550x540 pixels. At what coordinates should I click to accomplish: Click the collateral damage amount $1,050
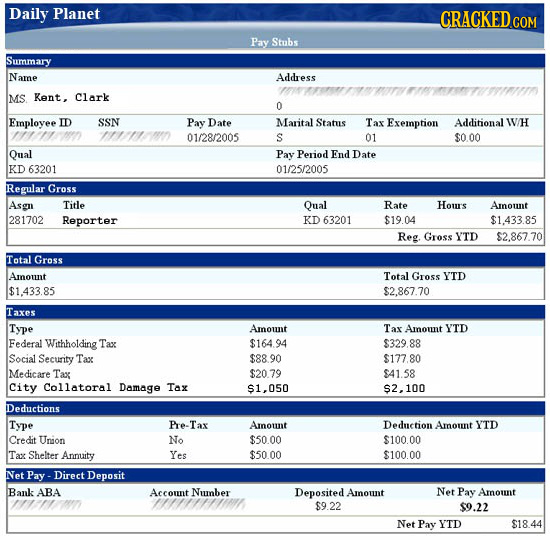[268, 388]
